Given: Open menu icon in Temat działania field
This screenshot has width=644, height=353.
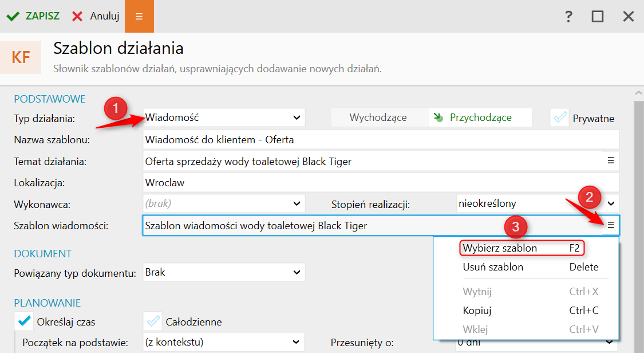Looking at the screenshot, I should 611,161.
